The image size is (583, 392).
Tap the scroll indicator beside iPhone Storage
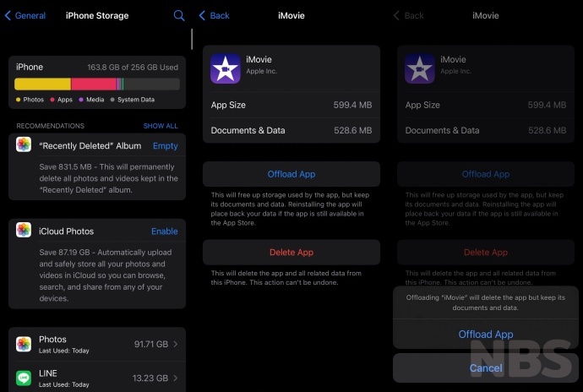(192, 39)
